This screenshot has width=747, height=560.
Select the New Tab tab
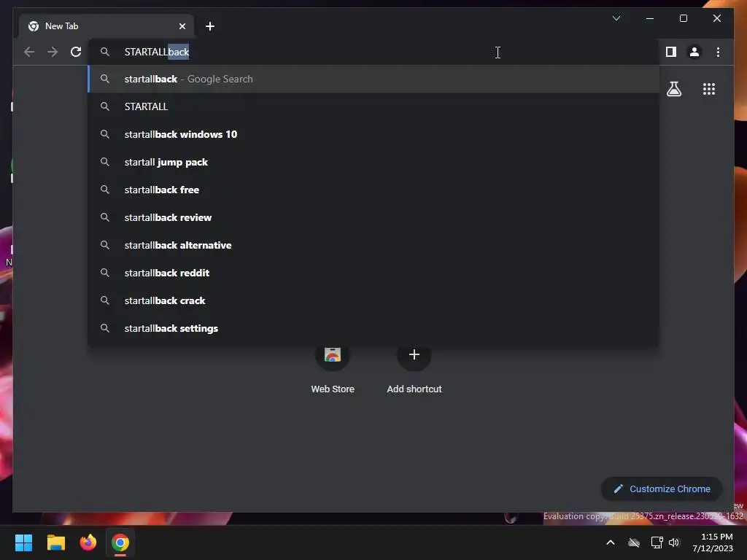pos(107,26)
